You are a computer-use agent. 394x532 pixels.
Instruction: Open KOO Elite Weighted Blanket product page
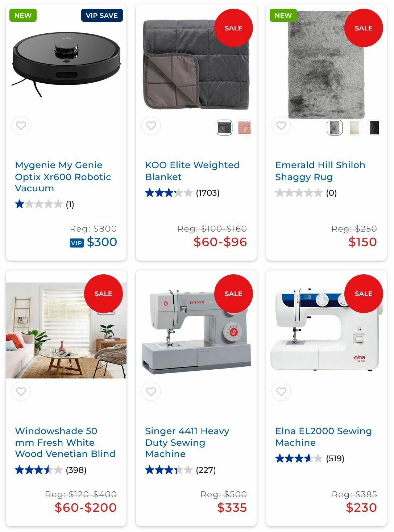(x=192, y=171)
